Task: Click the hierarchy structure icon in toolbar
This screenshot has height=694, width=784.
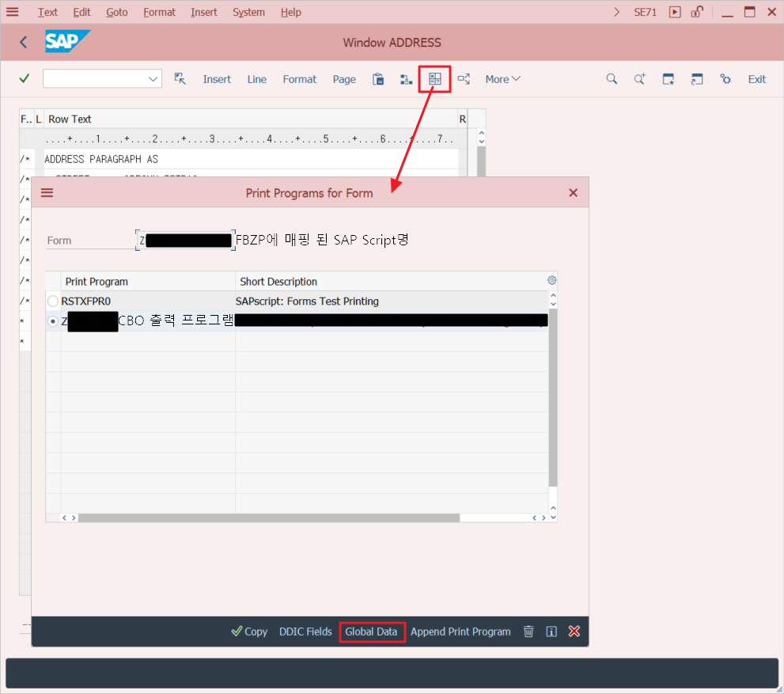Action: point(406,79)
